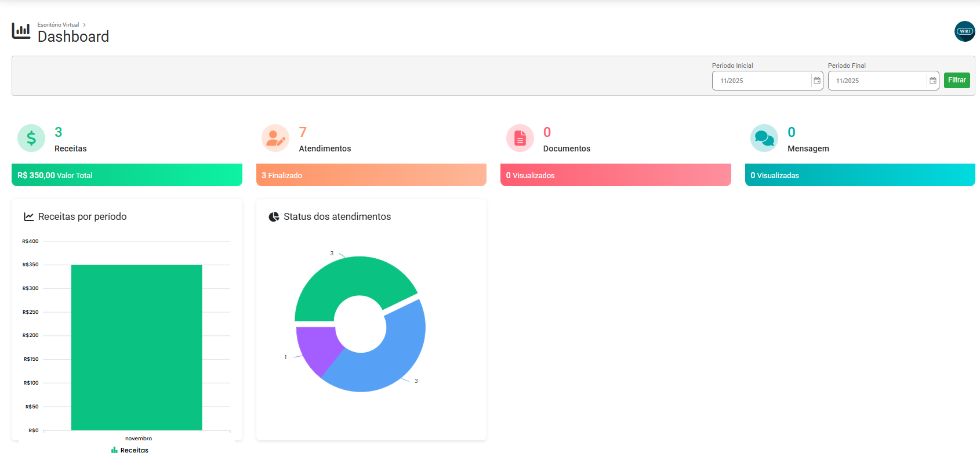Viewport: 980px width, 467px height.
Task: Click the green novembro revenue bar
Action: [x=137, y=347]
